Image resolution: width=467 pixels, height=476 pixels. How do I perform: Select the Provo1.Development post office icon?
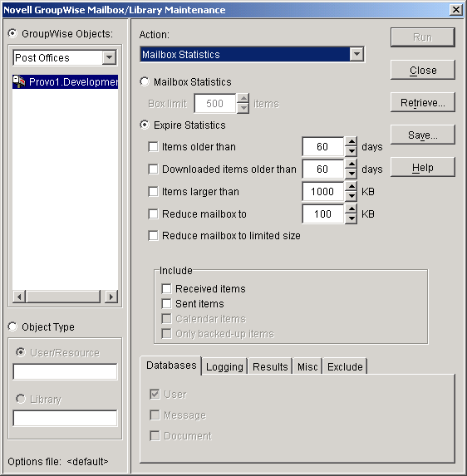(19, 81)
